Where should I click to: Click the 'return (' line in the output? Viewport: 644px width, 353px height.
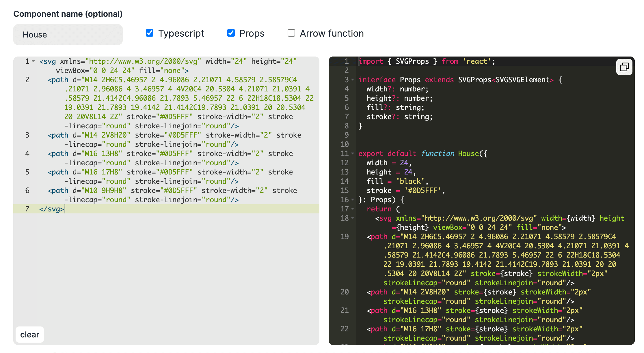383,209
